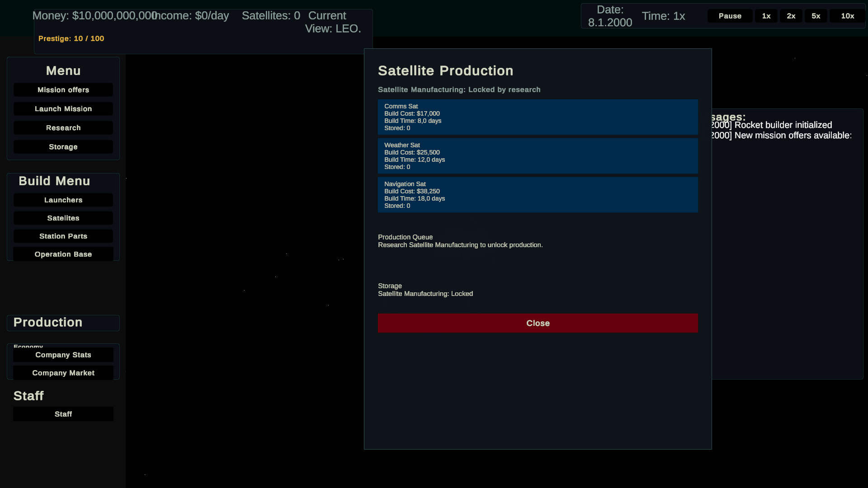This screenshot has width=868, height=488.
Task: Open the Mission offers menu
Action: [x=63, y=90]
